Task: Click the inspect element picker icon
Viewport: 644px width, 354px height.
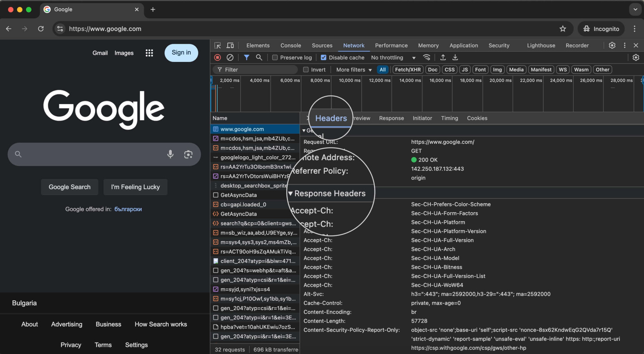Action: coord(218,45)
